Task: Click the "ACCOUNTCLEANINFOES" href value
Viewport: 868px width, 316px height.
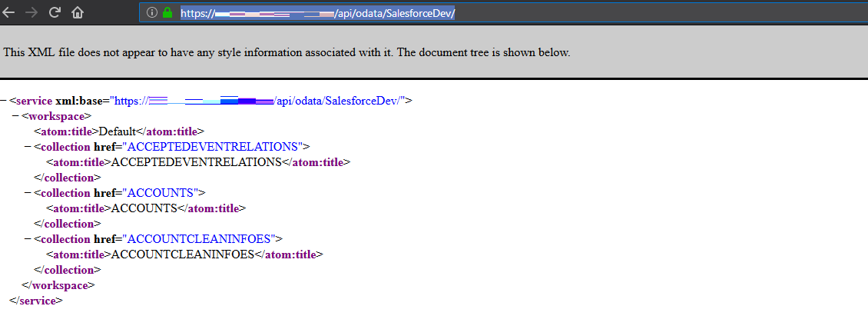Action: point(199,238)
